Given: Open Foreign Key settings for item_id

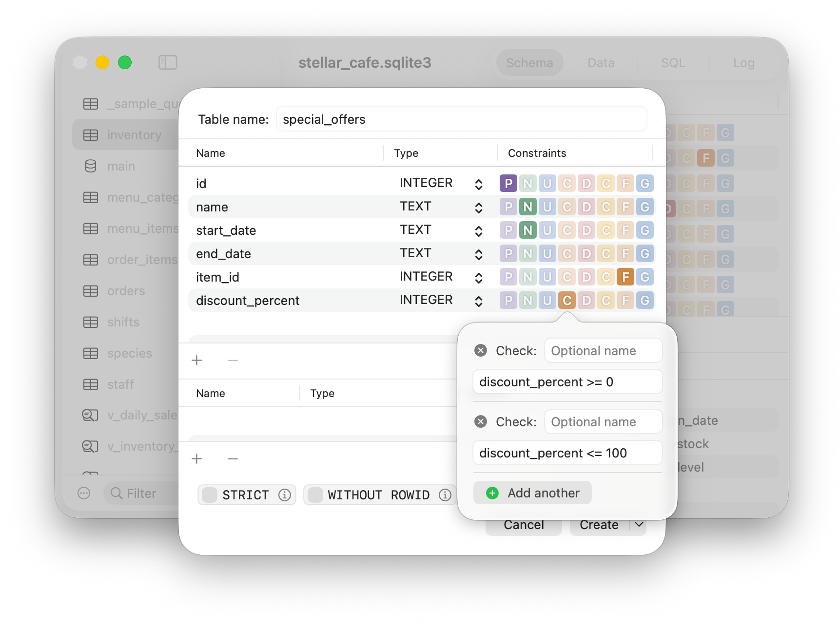Looking at the screenshot, I should coord(625,277).
